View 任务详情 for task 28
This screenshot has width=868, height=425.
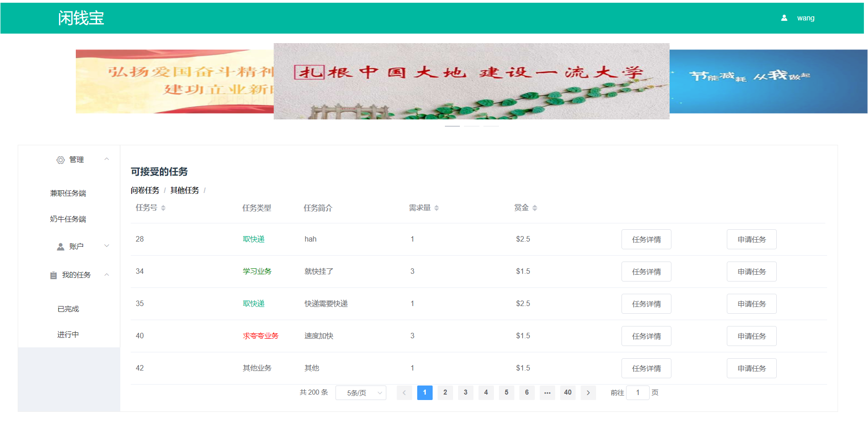[646, 239]
